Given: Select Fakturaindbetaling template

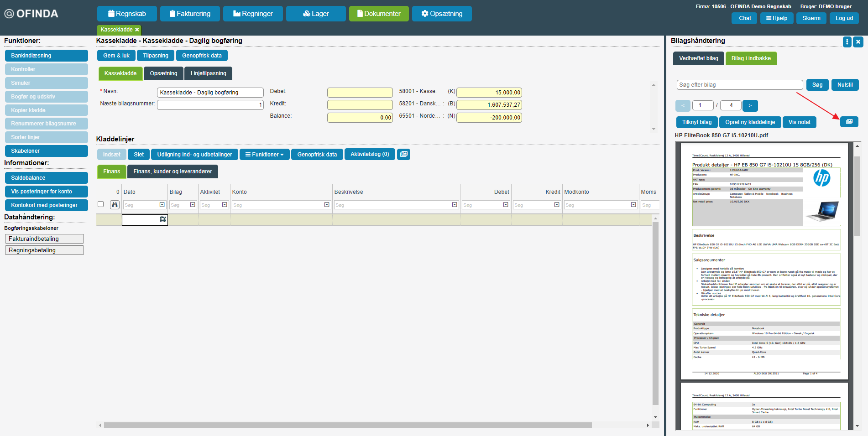Looking at the screenshot, I should coord(44,239).
